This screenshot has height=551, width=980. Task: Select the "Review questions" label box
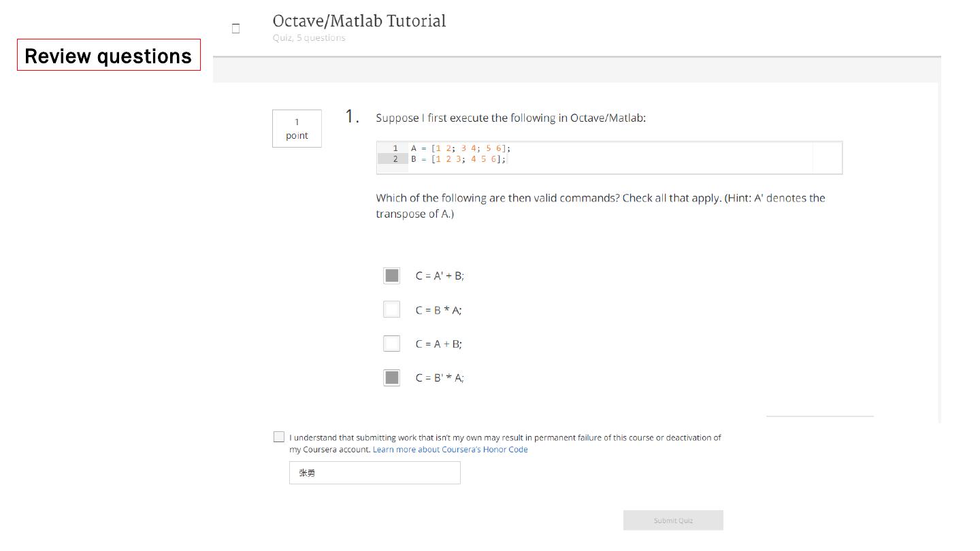click(109, 55)
